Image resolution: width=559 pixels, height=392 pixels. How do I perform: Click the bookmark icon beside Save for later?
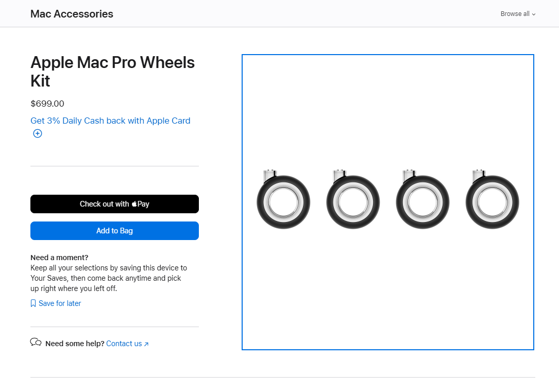tap(33, 303)
